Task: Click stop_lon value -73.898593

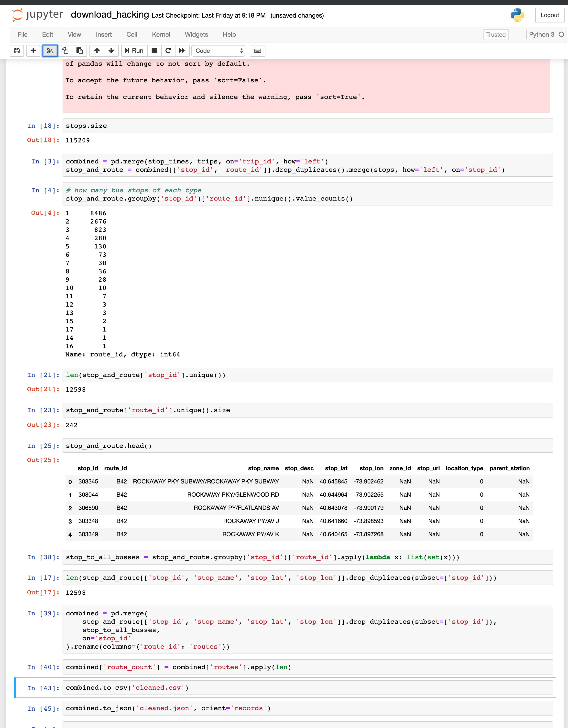Action: tap(368, 521)
